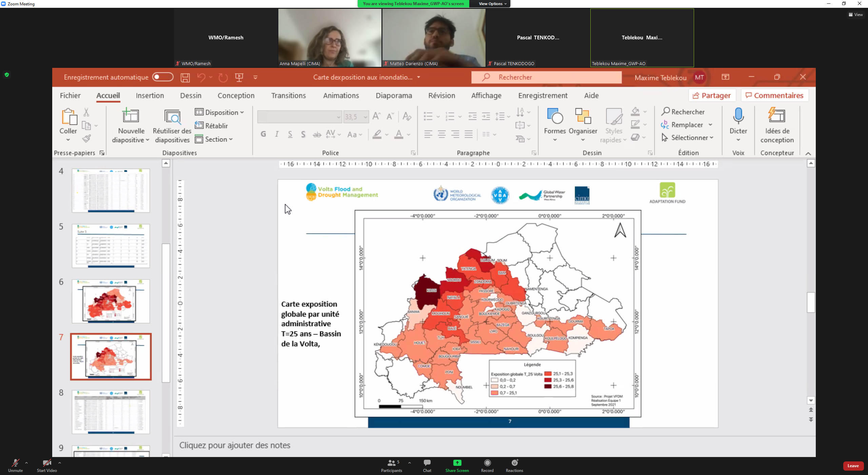Switch to the Diaporama tab

tap(394, 96)
